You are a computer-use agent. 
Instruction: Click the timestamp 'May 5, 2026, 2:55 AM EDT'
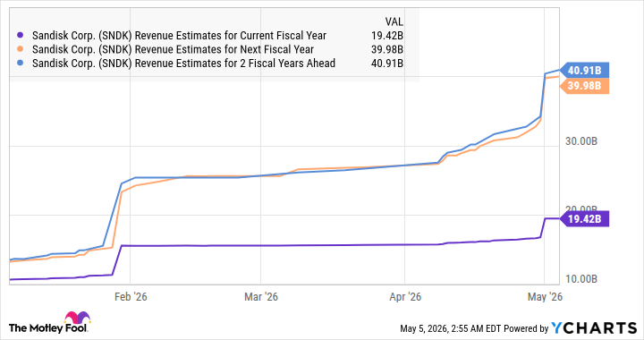[451, 328]
